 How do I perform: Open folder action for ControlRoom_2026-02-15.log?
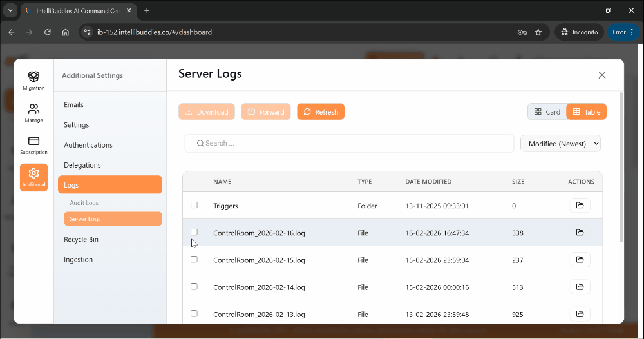coord(580,260)
